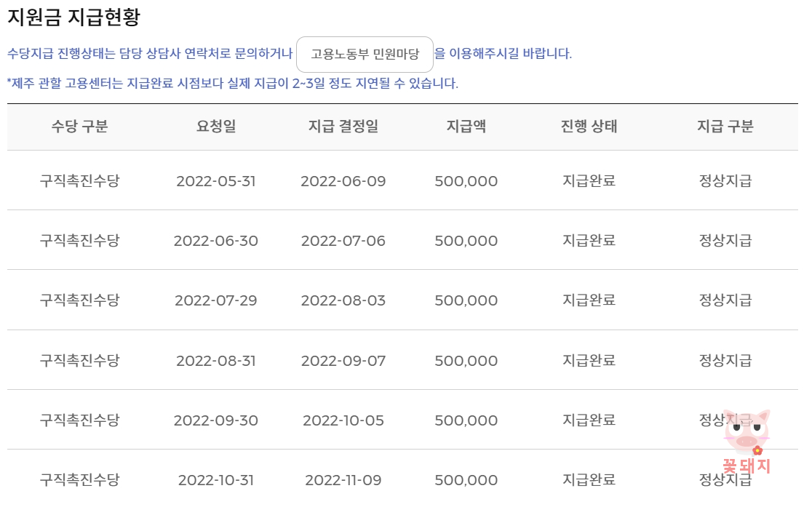Click the 지급액 column header

coord(467,126)
